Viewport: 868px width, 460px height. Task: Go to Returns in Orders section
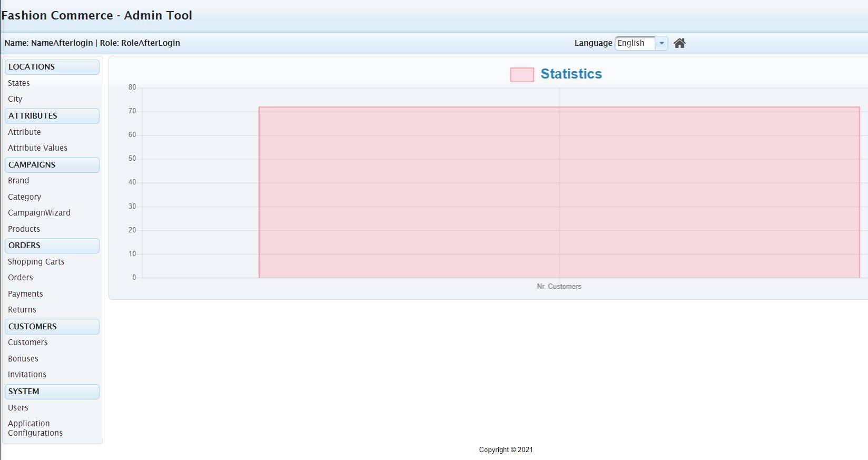pos(22,310)
